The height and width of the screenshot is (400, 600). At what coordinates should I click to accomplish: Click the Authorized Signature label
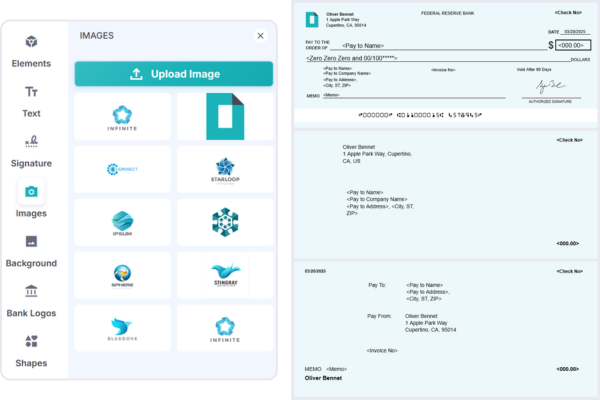click(x=550, y=102)
